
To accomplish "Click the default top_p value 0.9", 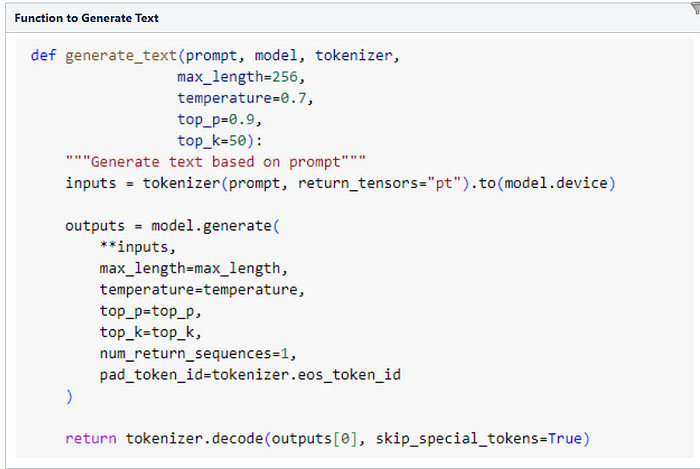I will point(242,120).
